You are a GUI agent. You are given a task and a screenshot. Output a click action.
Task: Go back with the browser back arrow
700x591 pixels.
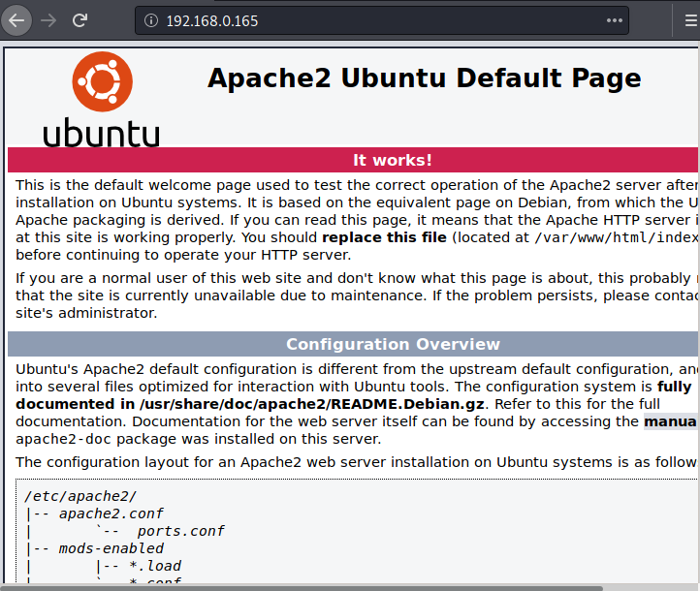coord(16,20)
